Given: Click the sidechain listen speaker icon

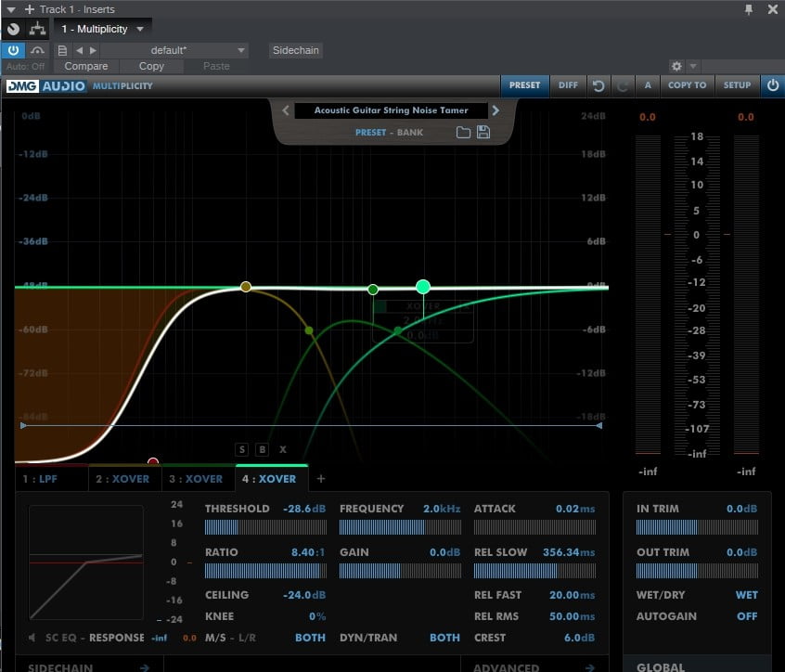Looking at the screenshot, I should tap(32, 638).
